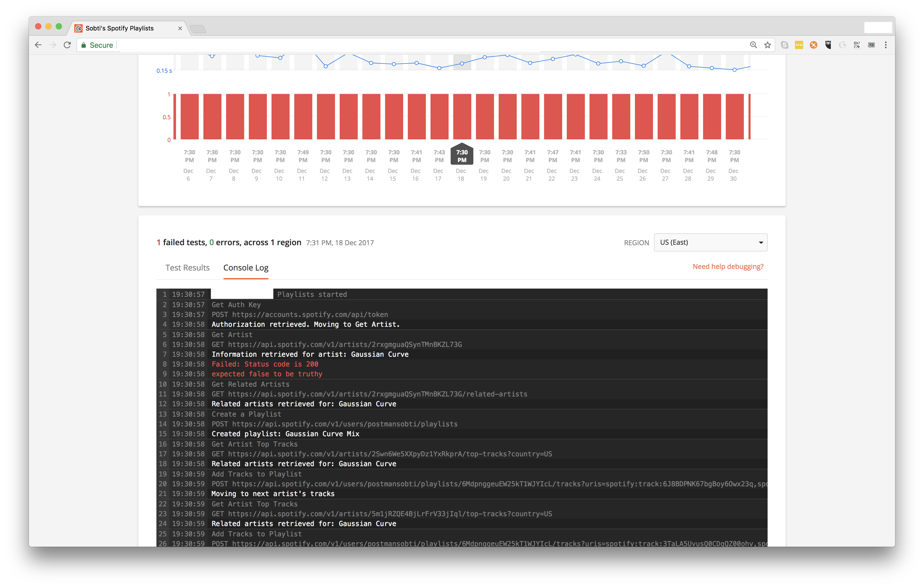Click the 7:49 PM Dec 11 label
Screen dimensions: 924x588
point(303,165)
